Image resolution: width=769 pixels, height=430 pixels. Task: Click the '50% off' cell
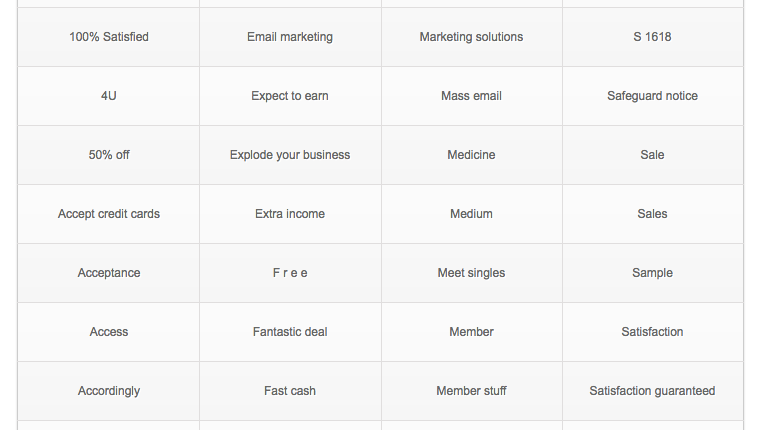[x=109, y=155]
